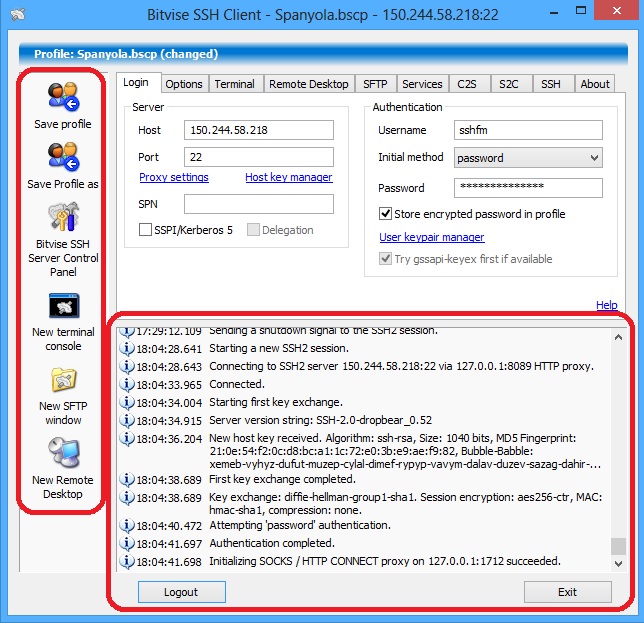Click info icon of 'Initializing SOCKS' log entry
Viewport: 644px width, 623px height.
[126, 561]
